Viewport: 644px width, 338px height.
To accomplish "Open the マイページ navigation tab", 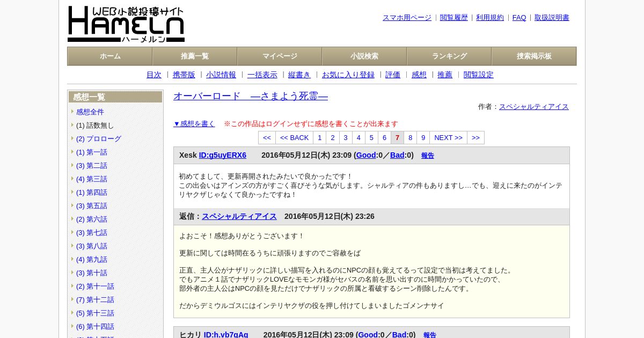I will click(x=280, y=56).
